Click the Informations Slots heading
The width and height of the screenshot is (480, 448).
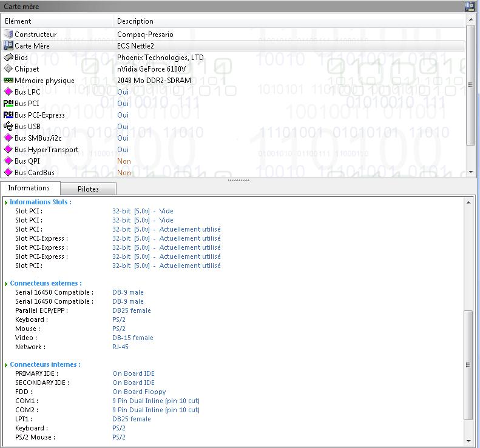[x=41, y=202]
